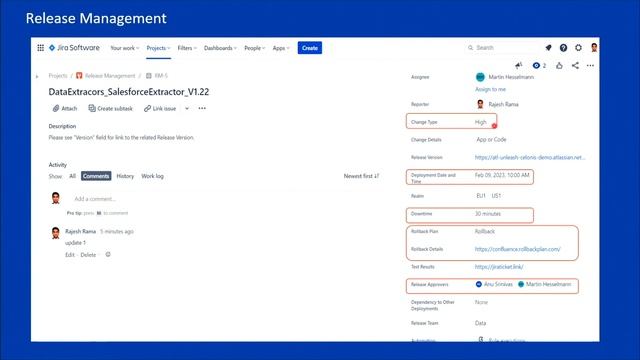Viewport: 640px width, 360px height.
Task: Click Projects breadcrumb link
Action: [x=58, y=76]
